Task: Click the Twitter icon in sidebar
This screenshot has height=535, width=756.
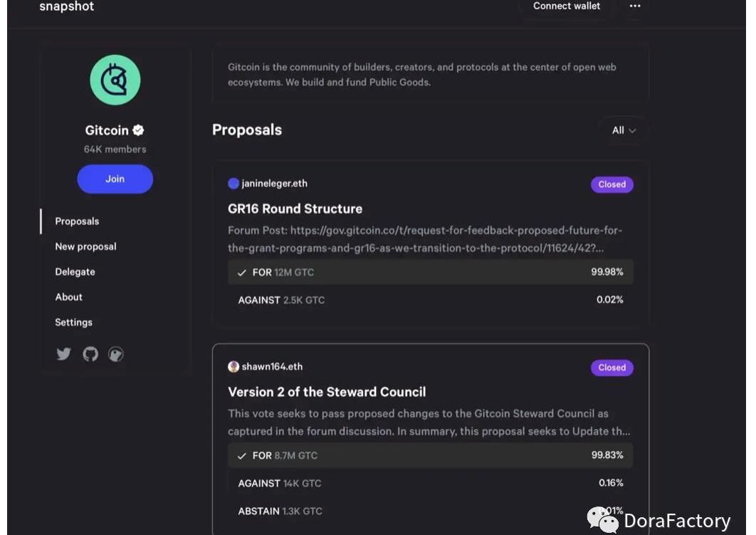Action: [64, 354]
